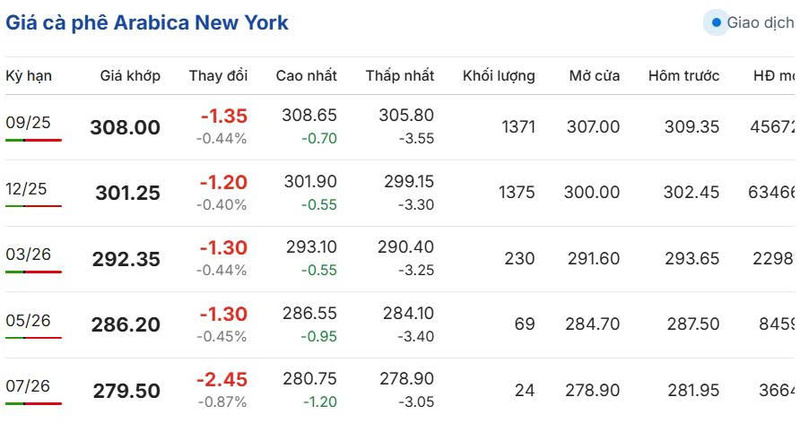Open the 07/26 contract term
Image resolution: width=800 pixels, height=423 pixels.
click(x=28, y=386)
